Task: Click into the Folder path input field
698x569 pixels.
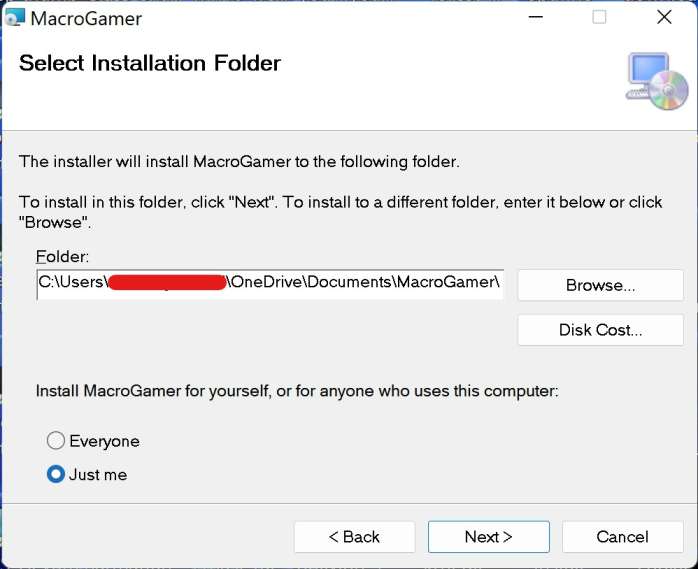Action: [270, 284]
